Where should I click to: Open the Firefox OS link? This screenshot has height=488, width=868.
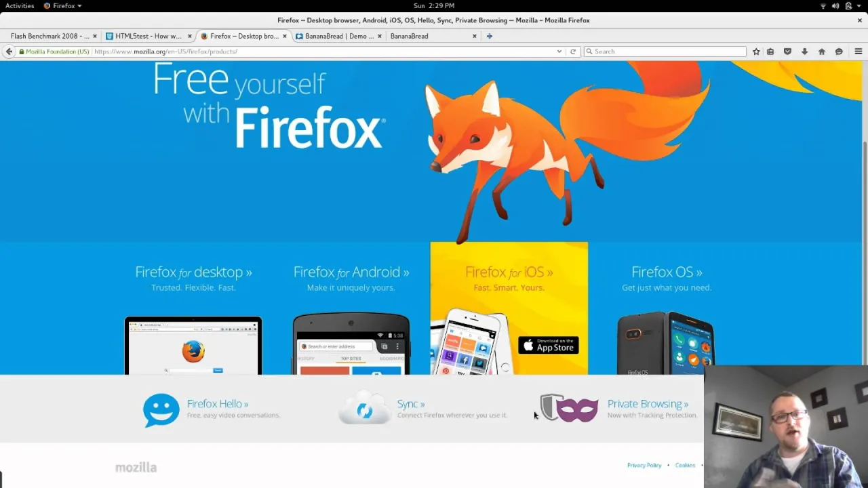pyautogui.click(x=667, y=272)
